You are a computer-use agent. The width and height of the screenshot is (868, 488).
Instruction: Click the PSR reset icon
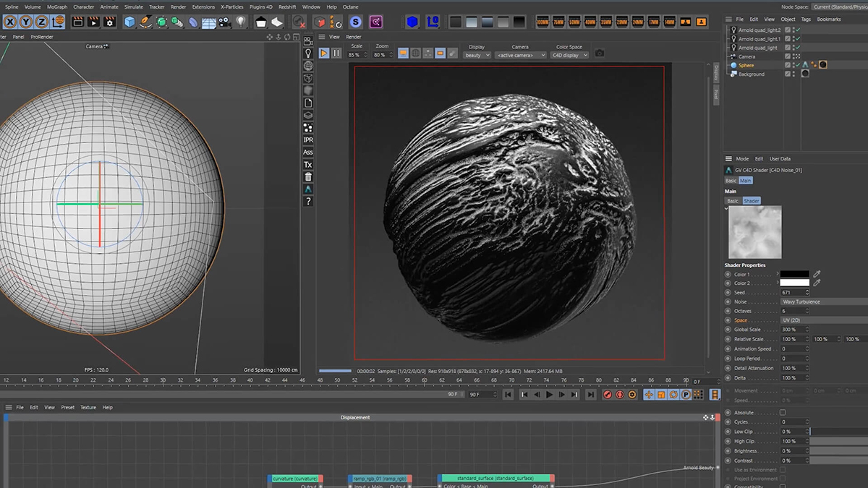tap(335, 22)
